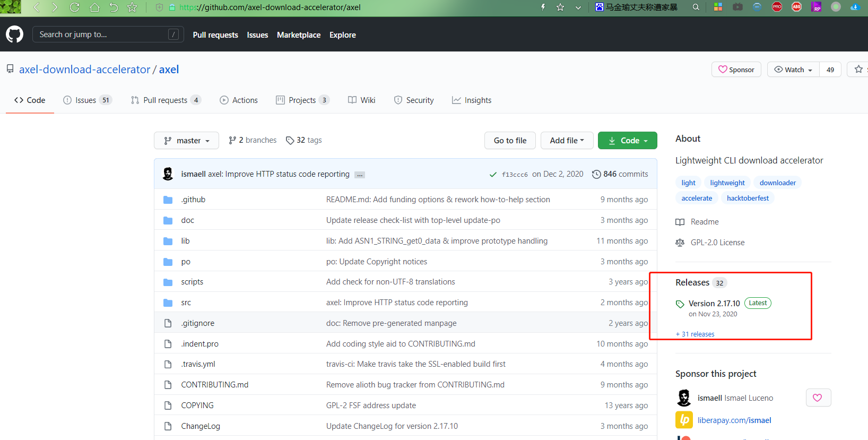View the 846 commits history
868x440 pixels.
pos(620,174)
